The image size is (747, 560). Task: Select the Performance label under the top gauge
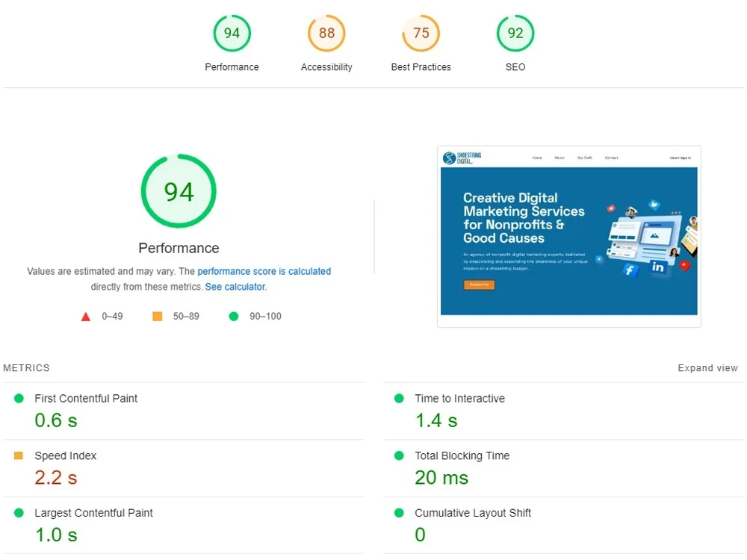232,67
